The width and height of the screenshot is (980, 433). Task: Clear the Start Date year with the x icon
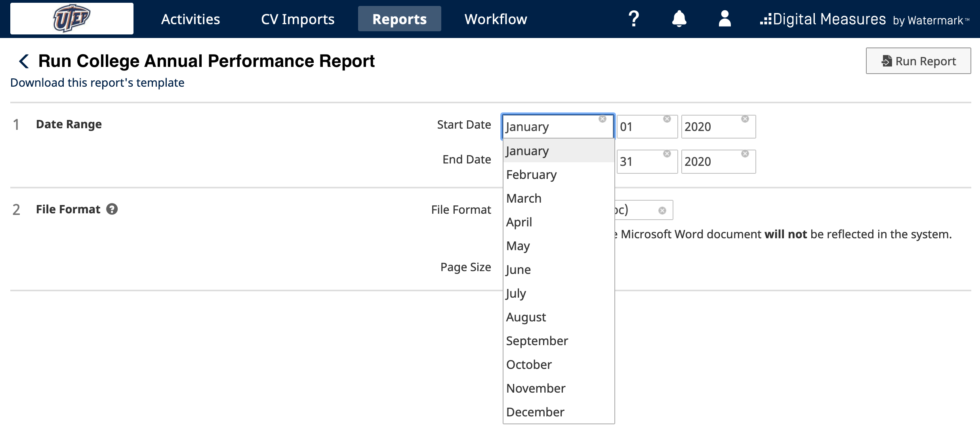click(745, 118)
